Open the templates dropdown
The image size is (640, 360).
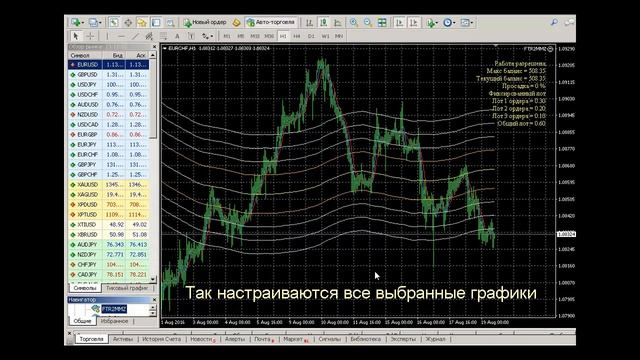(466, 22)
